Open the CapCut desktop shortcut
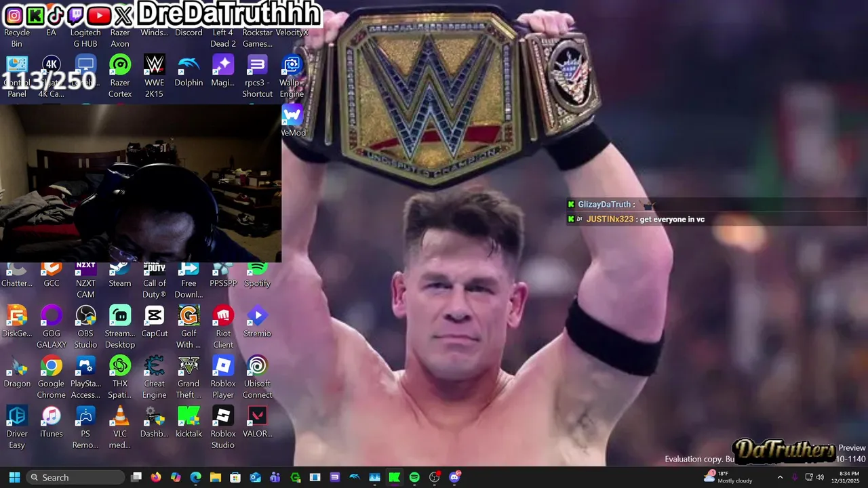This screenshot has width=868, height=488. [155, 321]
